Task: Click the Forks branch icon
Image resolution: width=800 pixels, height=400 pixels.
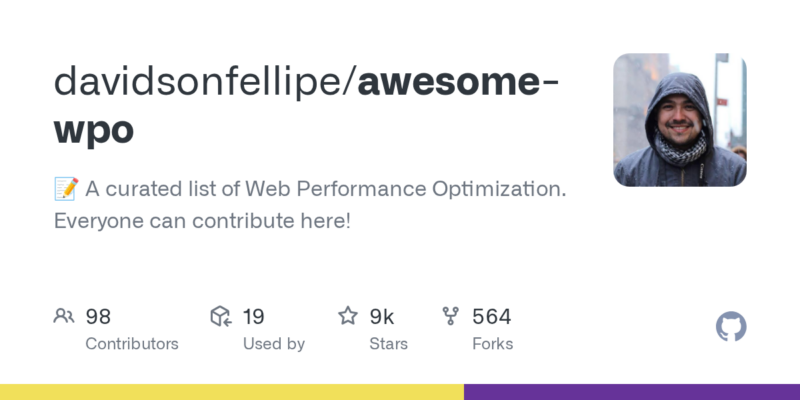Action: point(451,317)
